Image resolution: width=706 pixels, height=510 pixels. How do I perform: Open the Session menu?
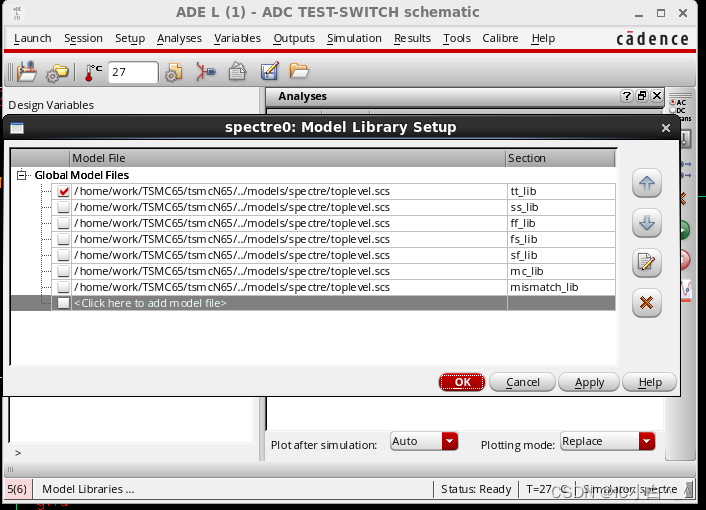pos(83,38)
